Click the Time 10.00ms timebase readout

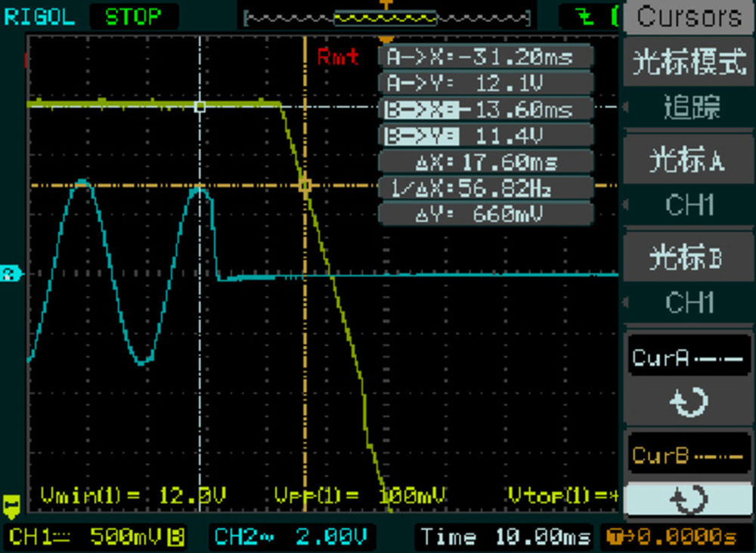505,537
